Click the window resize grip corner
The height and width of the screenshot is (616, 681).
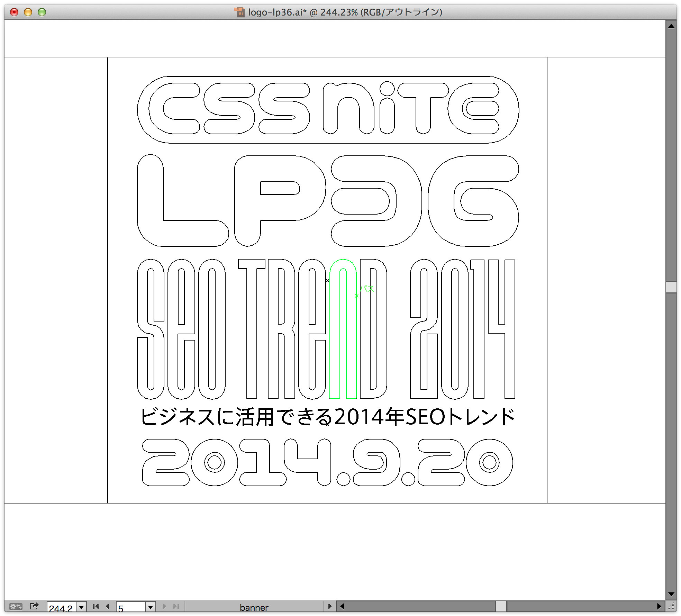point(671,606)
